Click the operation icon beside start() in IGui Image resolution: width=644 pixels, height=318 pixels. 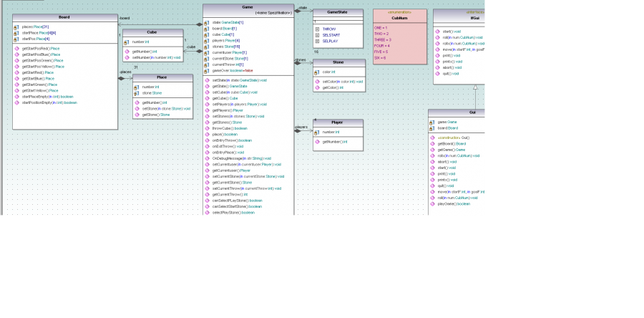pos(437,32)
